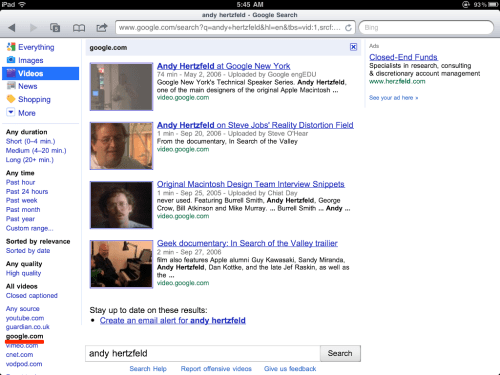Viewport: 500px width, 375px height.
Task: Open the More search categories
Action: click(x=27, y=113)
